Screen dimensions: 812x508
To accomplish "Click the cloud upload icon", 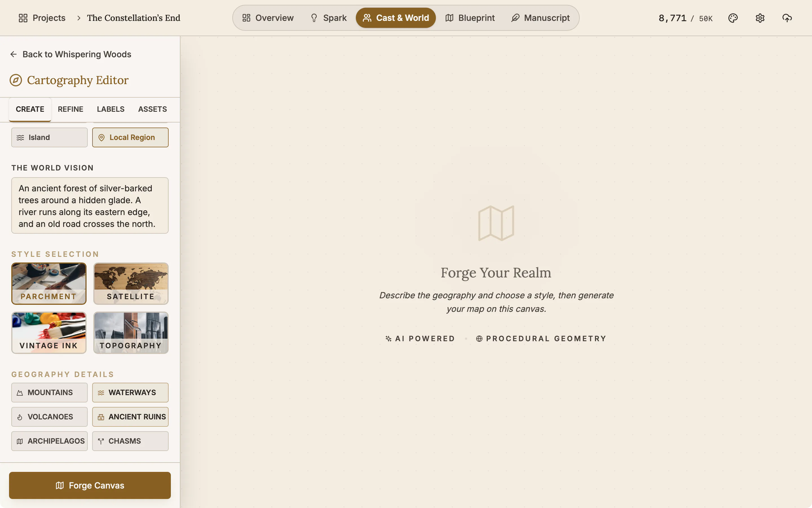I will pos(787,18).
